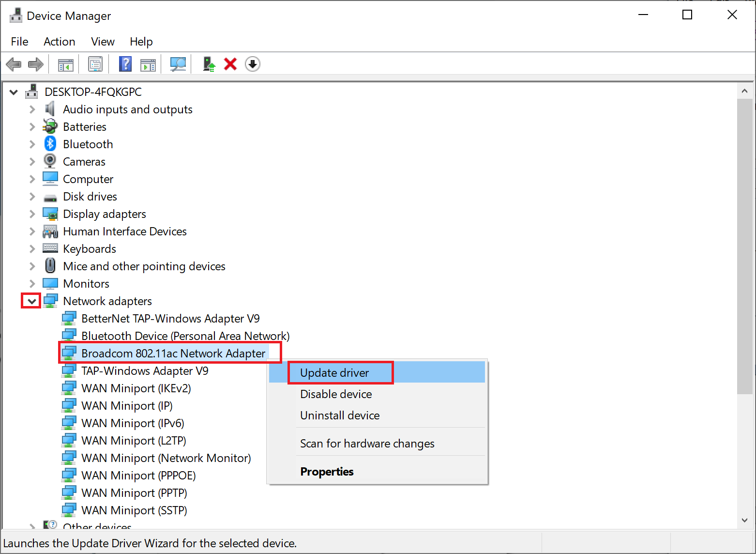Select the Broadcom 802.11ac Network Adapter entry
Viewport: 756px width, 554px height.
(x=173, y=353)
